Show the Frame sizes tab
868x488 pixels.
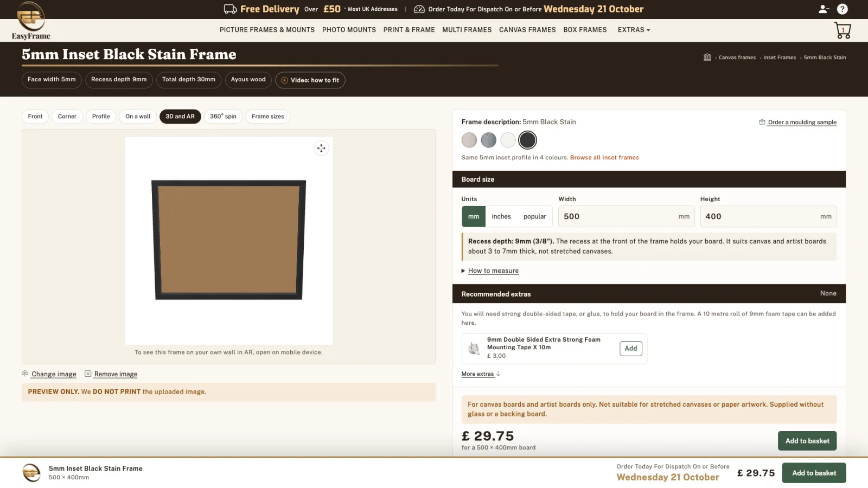tap(268, 117)
